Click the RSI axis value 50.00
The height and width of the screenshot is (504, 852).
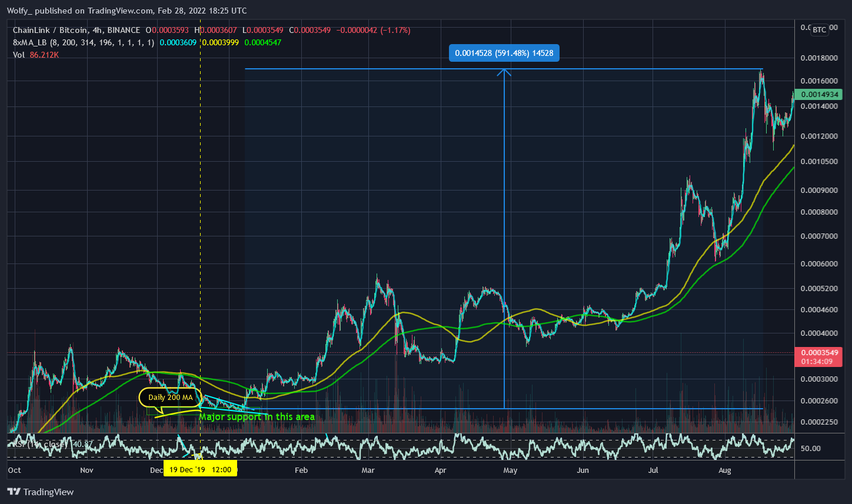811,449
